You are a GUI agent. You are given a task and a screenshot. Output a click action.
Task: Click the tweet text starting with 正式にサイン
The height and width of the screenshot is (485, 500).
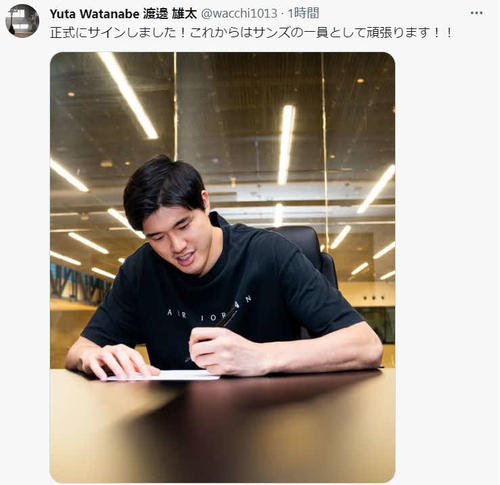(251, 33)
